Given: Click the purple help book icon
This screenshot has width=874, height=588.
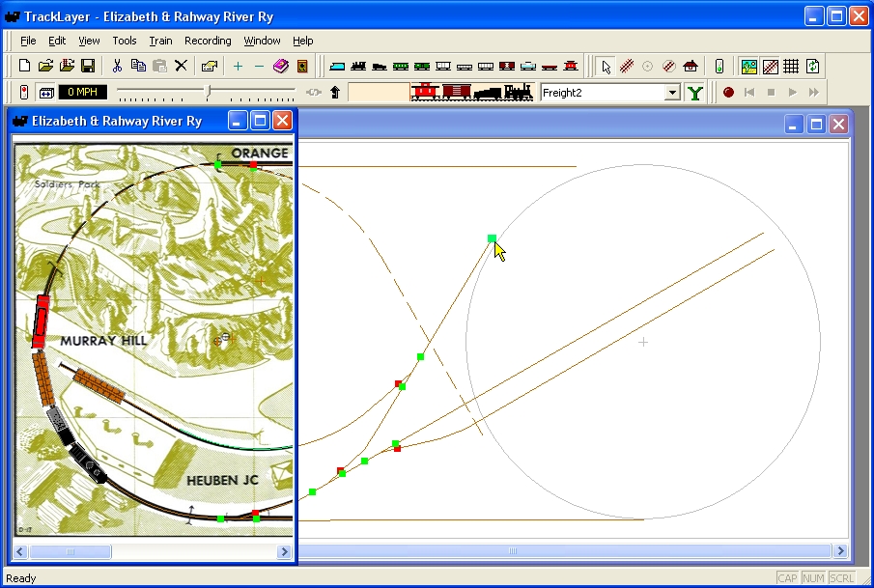Looking at the screenshot, I should [281, 67].
